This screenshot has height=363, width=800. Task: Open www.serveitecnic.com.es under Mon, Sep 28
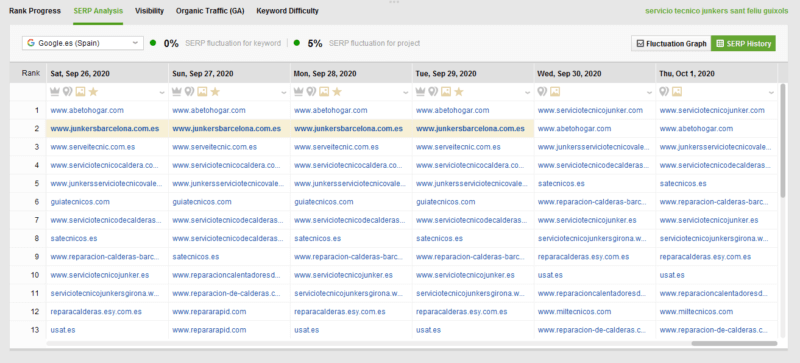(336, 147)
